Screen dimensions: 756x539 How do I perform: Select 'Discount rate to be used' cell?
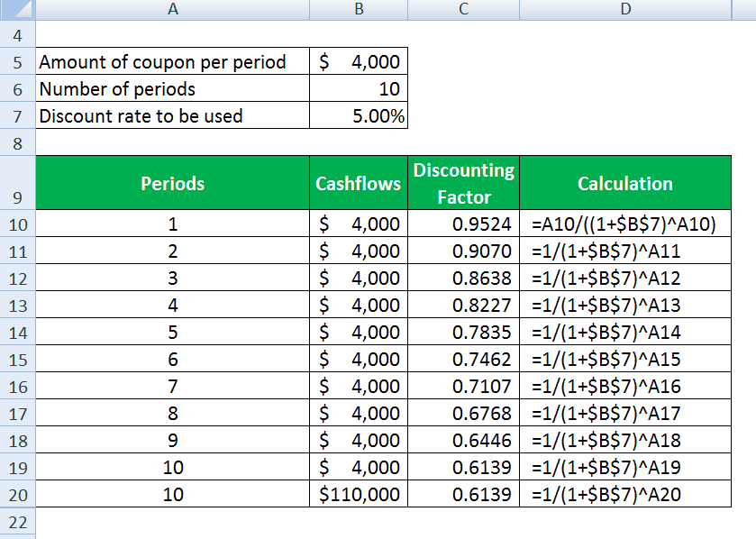[x=172, y=115]
